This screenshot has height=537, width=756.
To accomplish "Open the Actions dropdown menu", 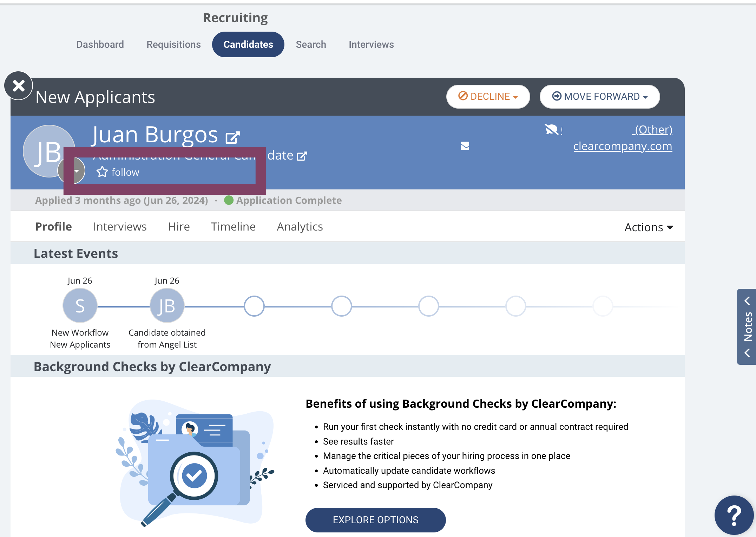I will coord(649,227).
